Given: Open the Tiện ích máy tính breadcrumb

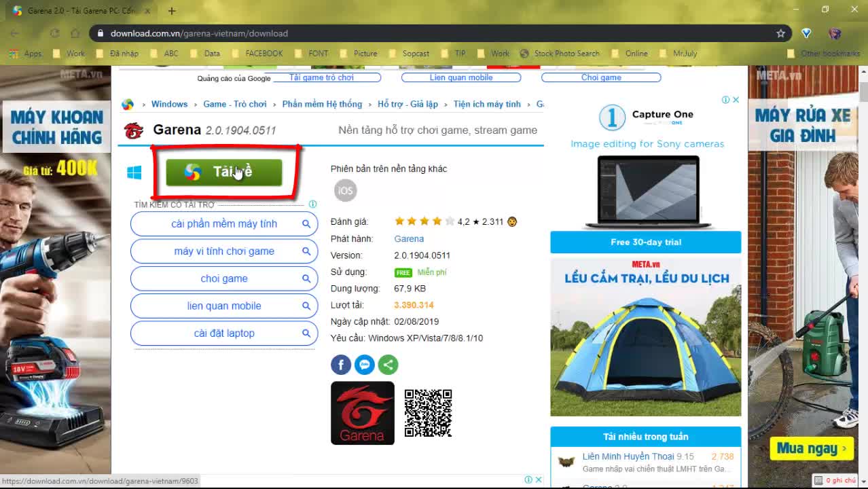Looking at the screenshot, I should [x=487, y=104].
